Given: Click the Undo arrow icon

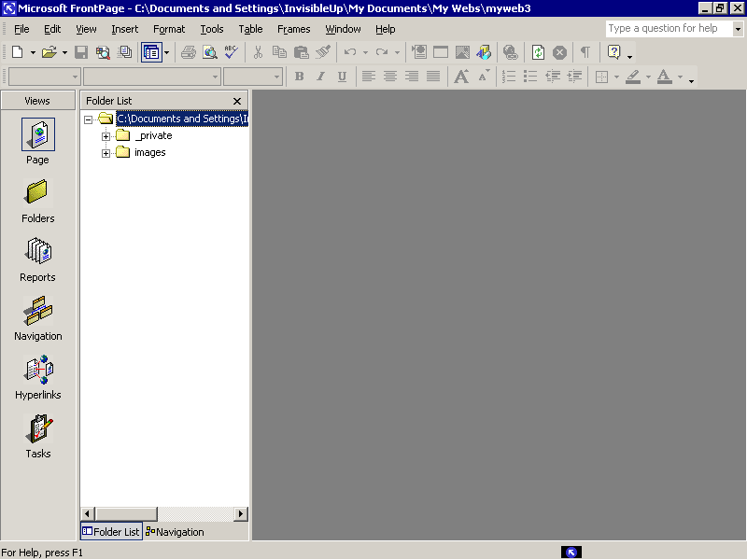Looking at the screenshot, I should (x=350, y=52).
